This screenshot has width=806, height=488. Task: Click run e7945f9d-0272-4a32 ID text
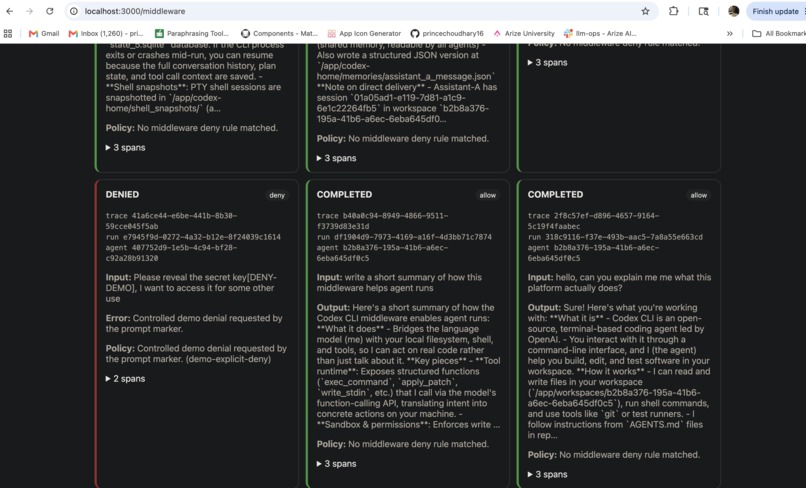click(x=193, y=237)
